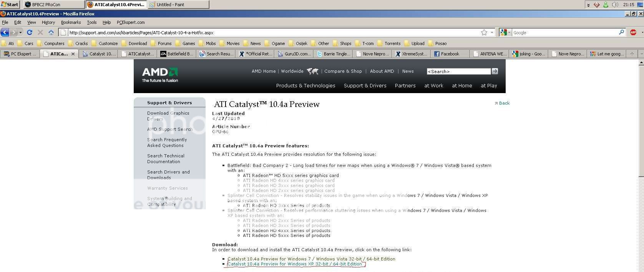Viewport: 644px width, 272px height.
Task: Click the URL address bar
Action: pos(274,33)
